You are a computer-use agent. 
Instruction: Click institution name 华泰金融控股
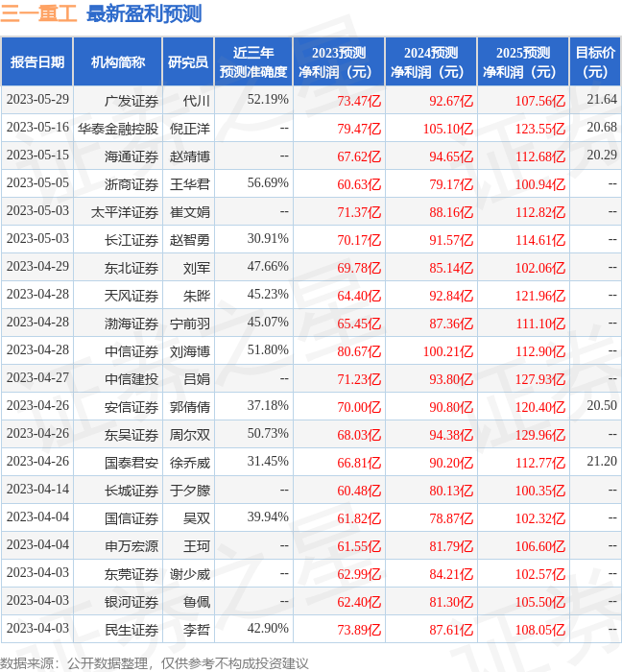point(118,129)
